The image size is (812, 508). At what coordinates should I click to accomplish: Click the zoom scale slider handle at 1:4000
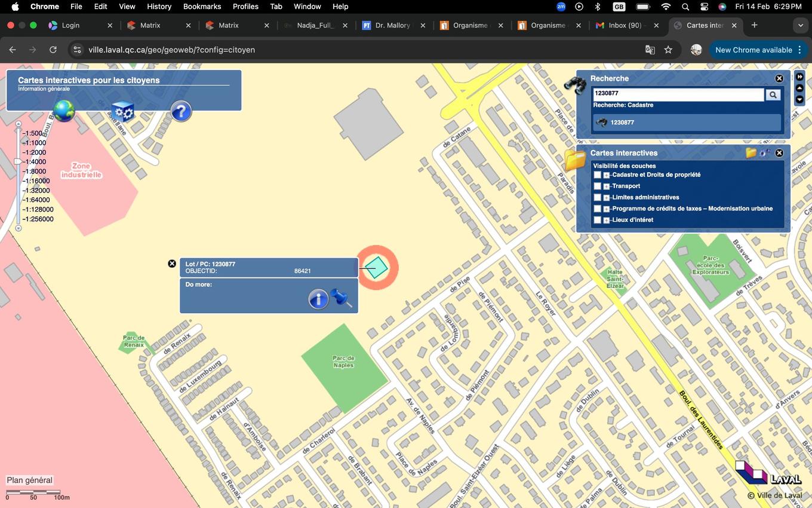pyautogui.click(x=18, y=161)
